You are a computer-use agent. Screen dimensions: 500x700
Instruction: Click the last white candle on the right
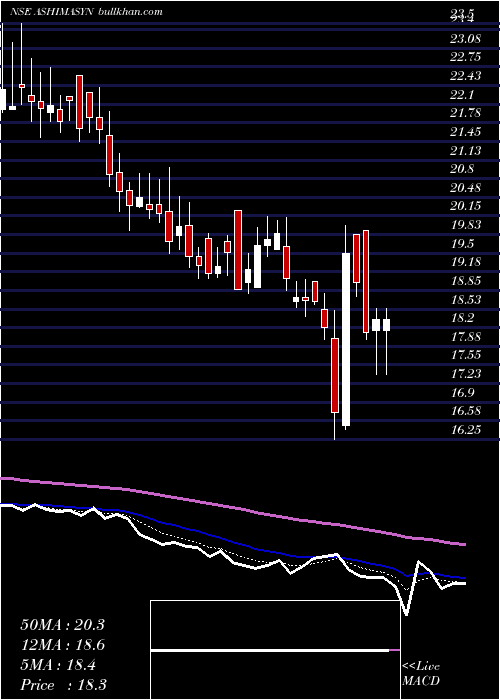(x=386, y=325)
